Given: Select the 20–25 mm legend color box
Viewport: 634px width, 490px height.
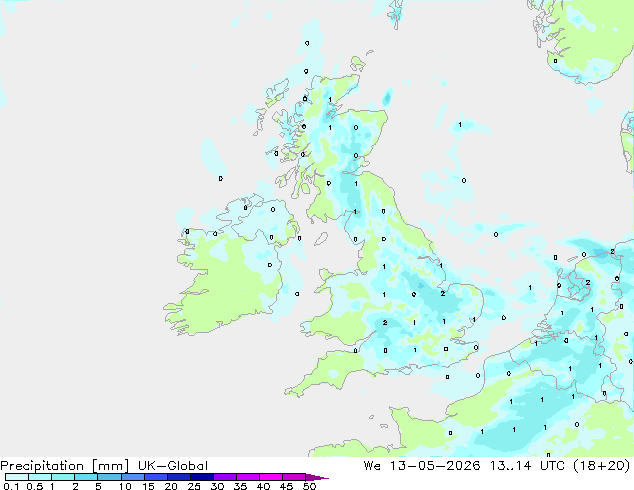Looking at the screenshot, I should (178, 477).
